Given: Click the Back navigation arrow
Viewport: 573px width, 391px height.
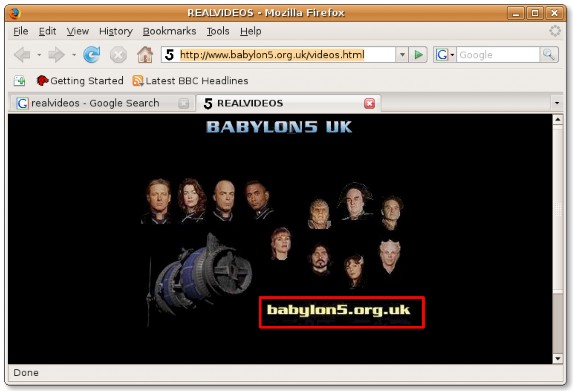Looking at the screenshot, I should (x=22, y=55).
